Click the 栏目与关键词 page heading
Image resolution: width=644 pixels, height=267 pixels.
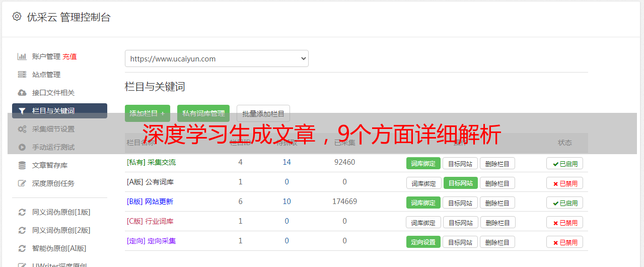[155, 87]
